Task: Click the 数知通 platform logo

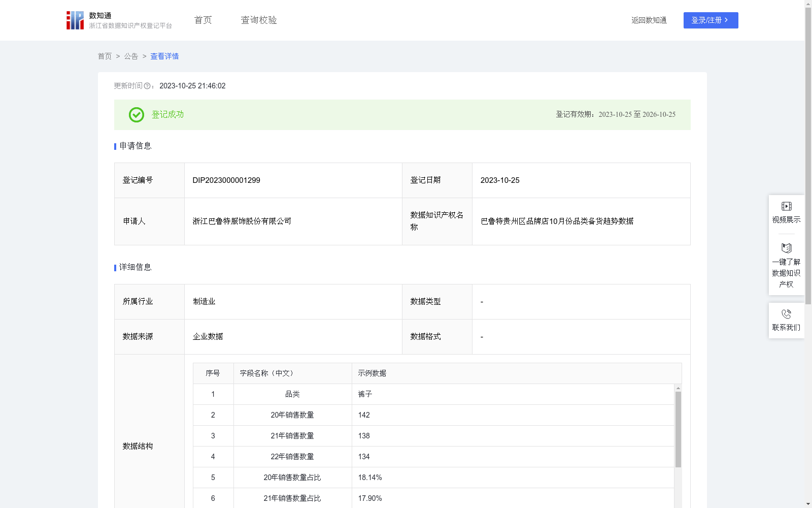Action: coord(75,20)
